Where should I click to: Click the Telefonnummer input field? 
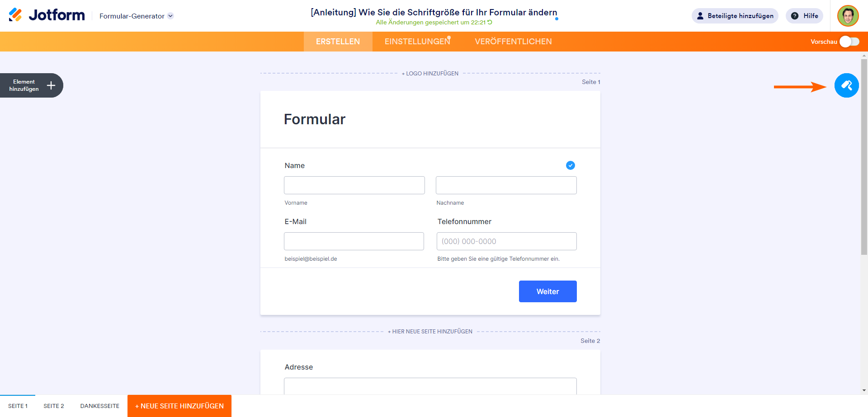pos(506,241)
